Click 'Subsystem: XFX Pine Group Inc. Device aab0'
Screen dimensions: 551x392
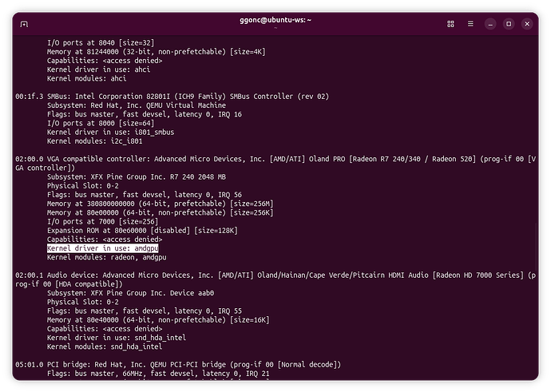coord(130,293)
